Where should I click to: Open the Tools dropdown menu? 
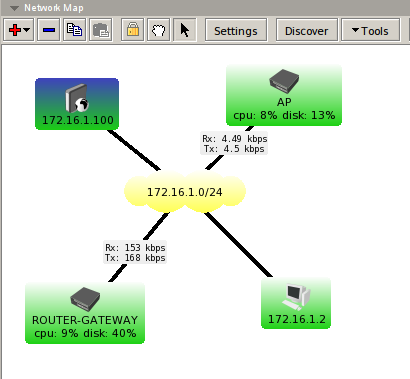(370, 30)
